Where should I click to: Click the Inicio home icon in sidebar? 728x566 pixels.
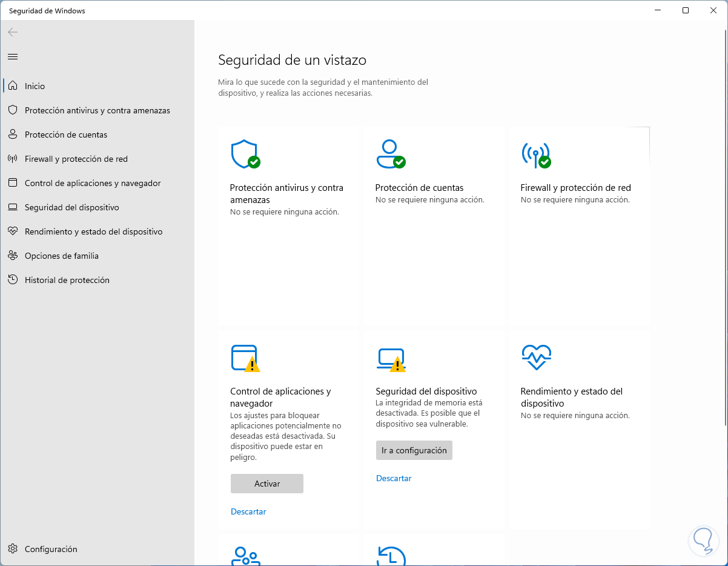(13, 86)
